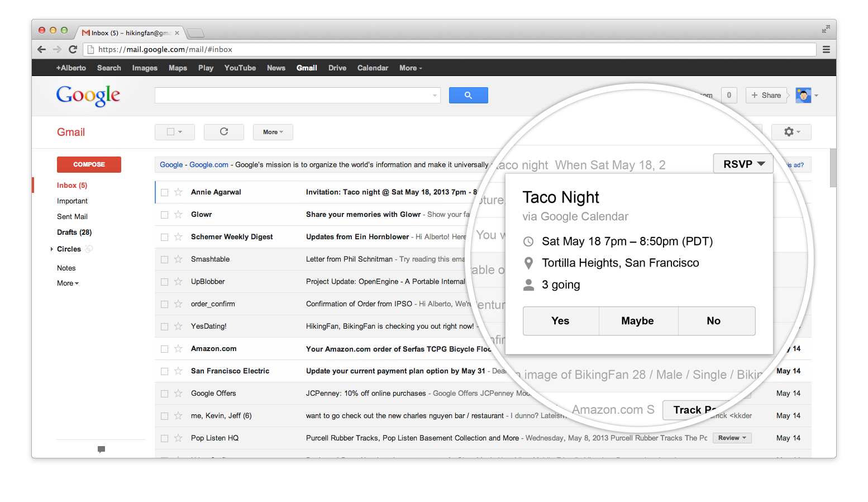868x502 pixels.
Task: Star the Schemer Weekly Digest email
Action: click(x=178, y=237)
